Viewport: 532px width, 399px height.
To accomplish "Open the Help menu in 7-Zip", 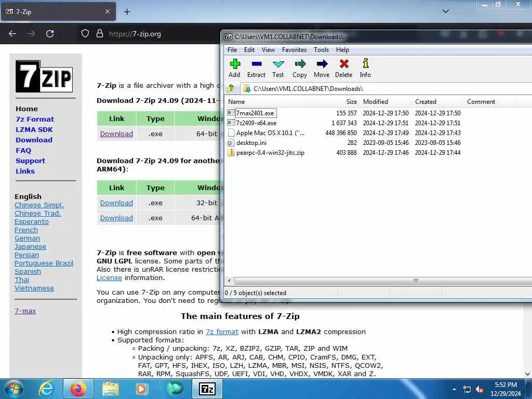I will tap(343, 50).
